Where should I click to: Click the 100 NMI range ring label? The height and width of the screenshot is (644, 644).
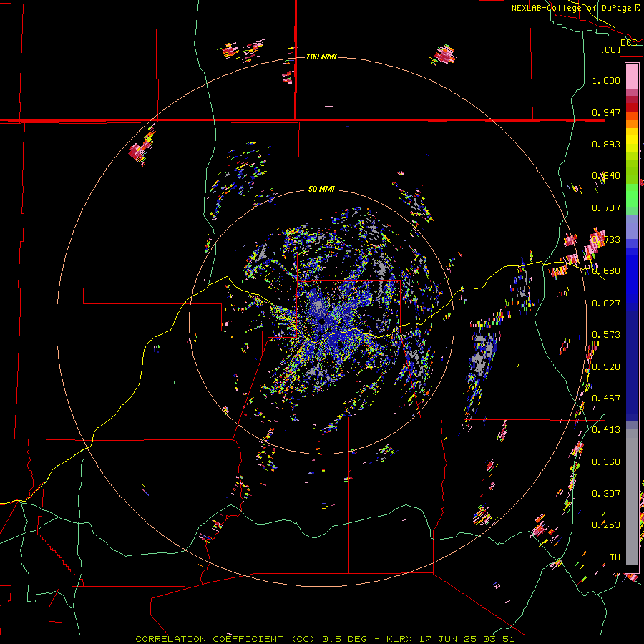[321, 57]
